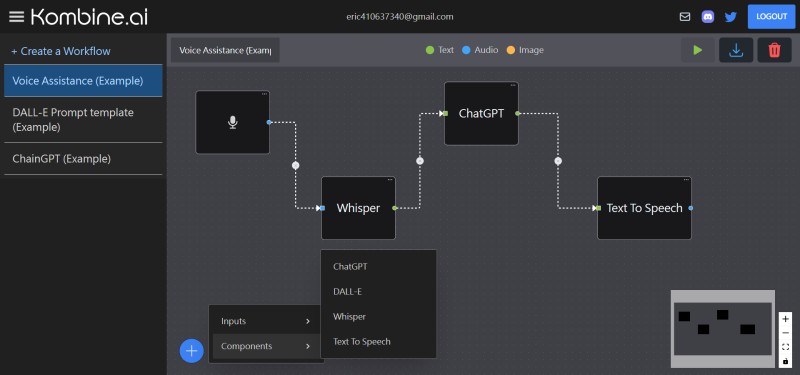Click the blue plus add-node button
This screenshot has width=800, height=375.
(x=191, y=351)
